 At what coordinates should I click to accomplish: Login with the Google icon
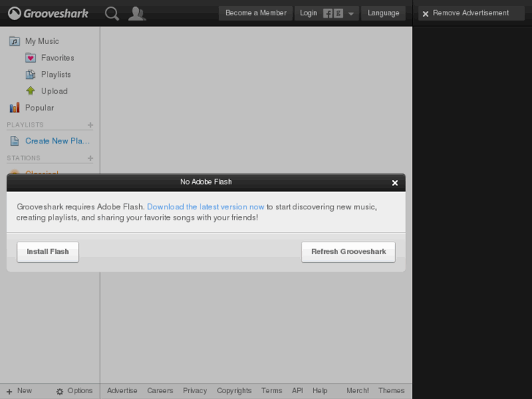338,13
